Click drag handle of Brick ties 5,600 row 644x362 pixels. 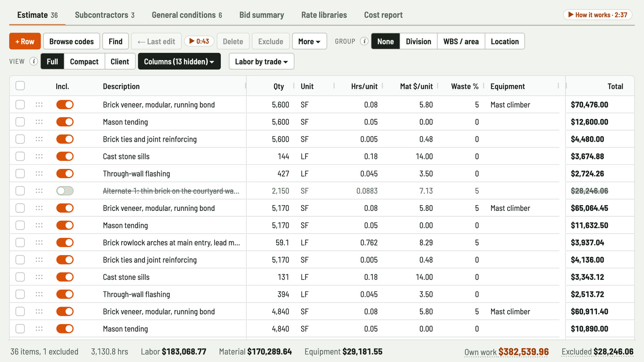pyautogui.click(x=39, y=139)
